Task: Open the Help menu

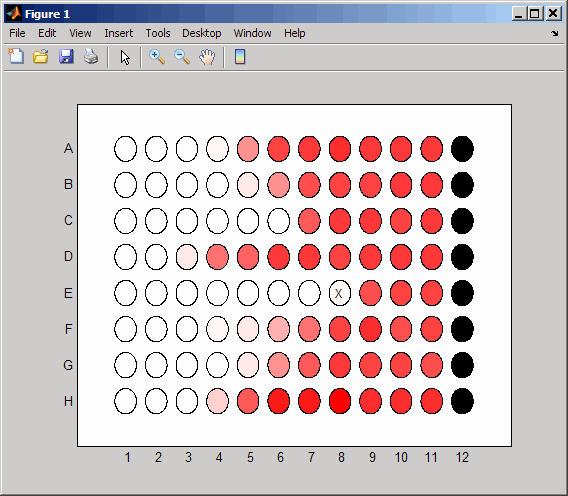Action: tap(295, 33)
